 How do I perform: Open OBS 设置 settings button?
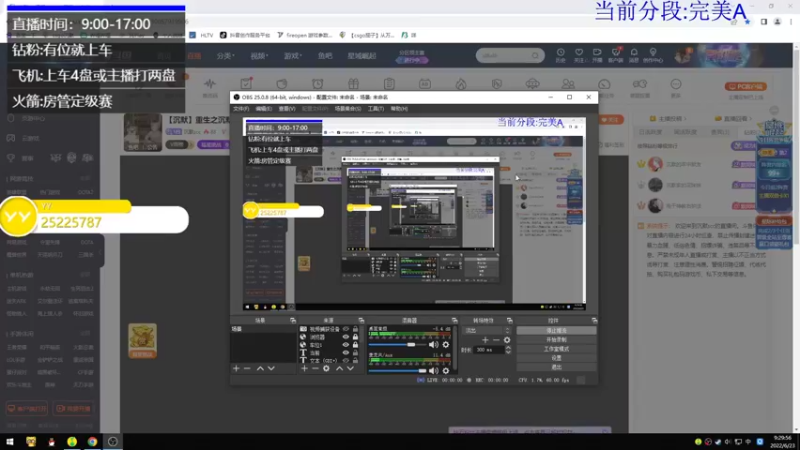tap(556, 358)
